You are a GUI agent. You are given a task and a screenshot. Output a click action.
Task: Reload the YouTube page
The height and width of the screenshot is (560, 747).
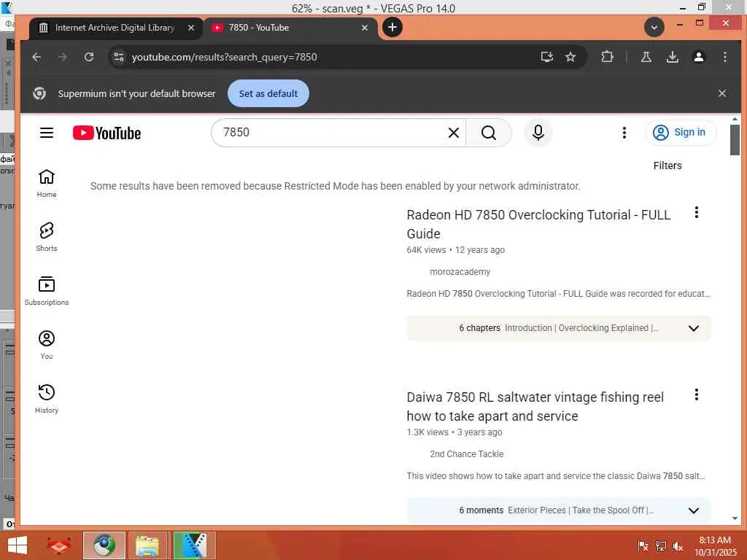click(88, 57)
